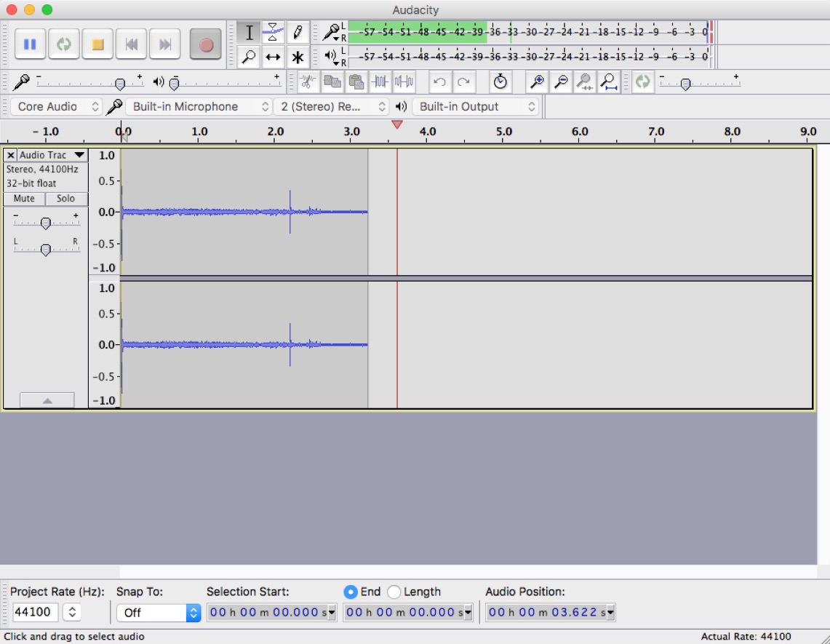Open the recording meter microphone menu
Image resolution: width=830 pixels, height=644 pixels.
tap(332, 32)
